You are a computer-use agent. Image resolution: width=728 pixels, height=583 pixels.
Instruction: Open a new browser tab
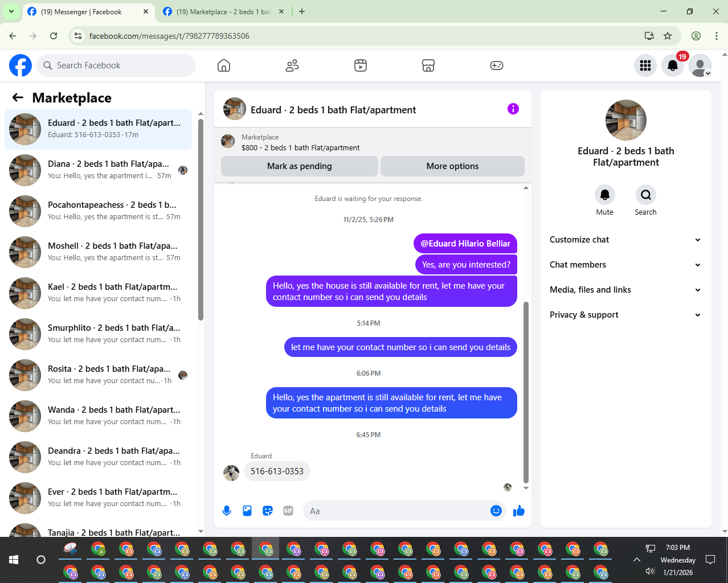coord(302,11)
